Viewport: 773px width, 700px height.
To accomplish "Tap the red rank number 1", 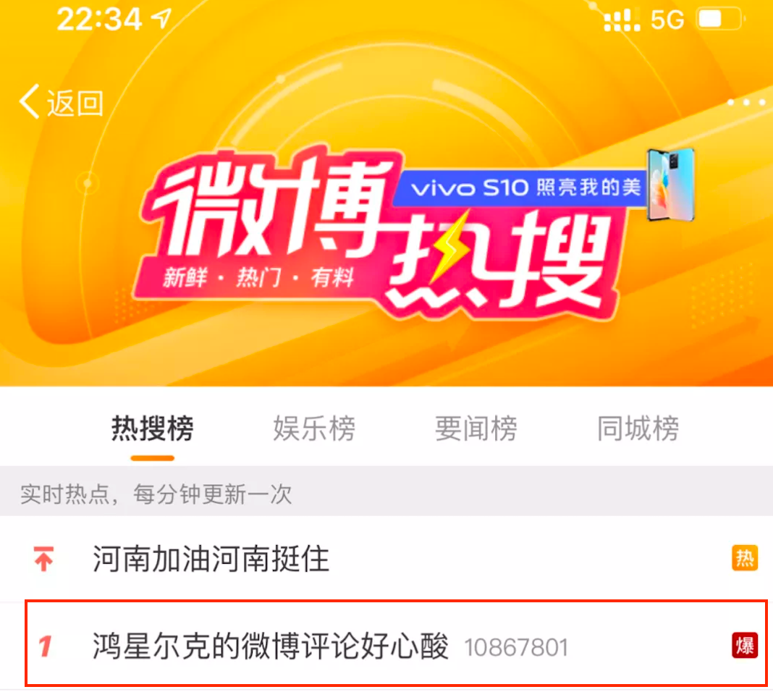I will 45,646.
